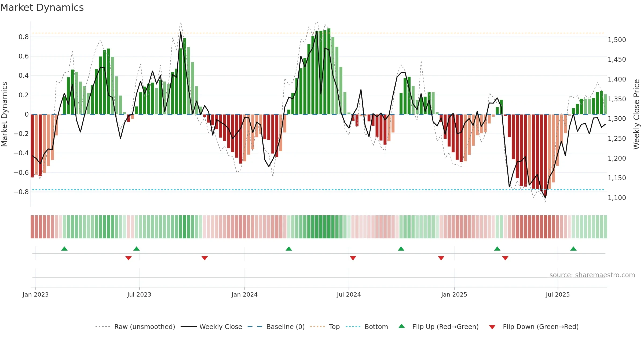
Task: Click the Market Dynamics chart title
Action: [x=42, y=8]
